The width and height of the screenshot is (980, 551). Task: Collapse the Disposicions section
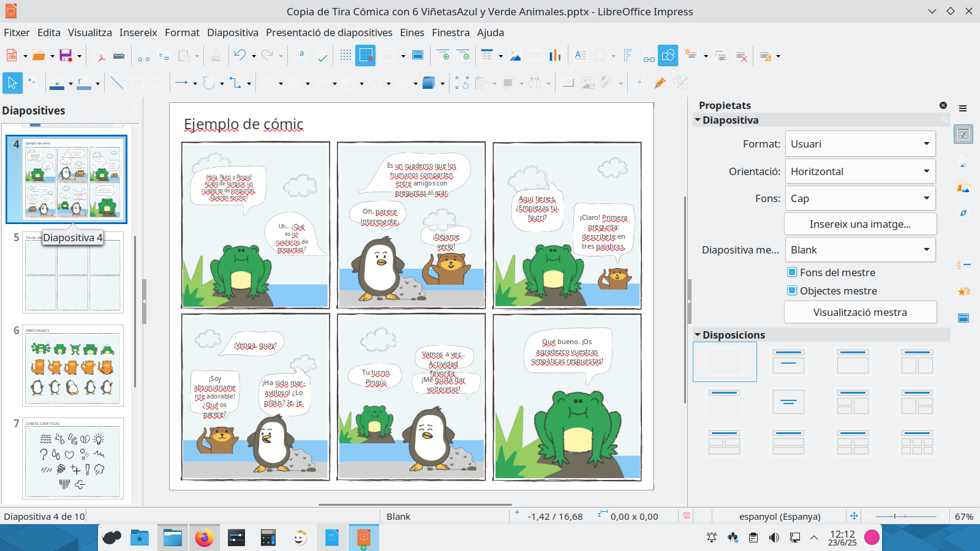pyautogui.click(x=698, y=335)
